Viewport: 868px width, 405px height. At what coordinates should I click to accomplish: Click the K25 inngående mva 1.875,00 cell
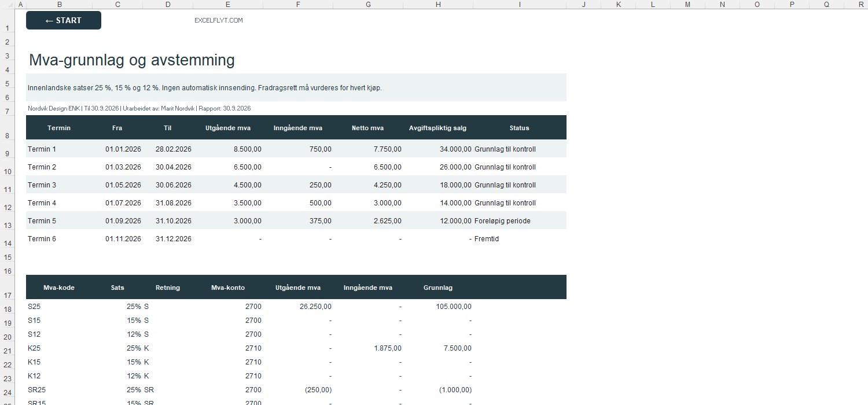click(x=368, y=348)
